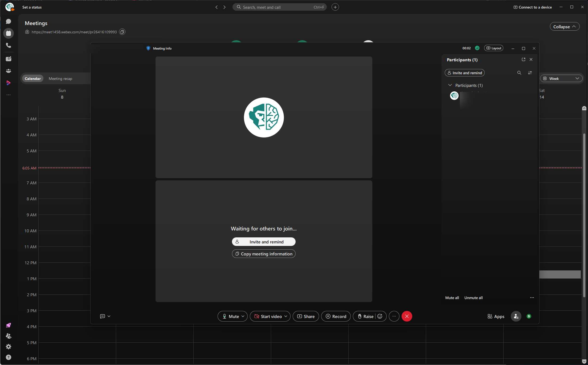Click Unmute all in participants panel
Screen dimensions: 588x365
pyautogui.click(x=473, y=298)
